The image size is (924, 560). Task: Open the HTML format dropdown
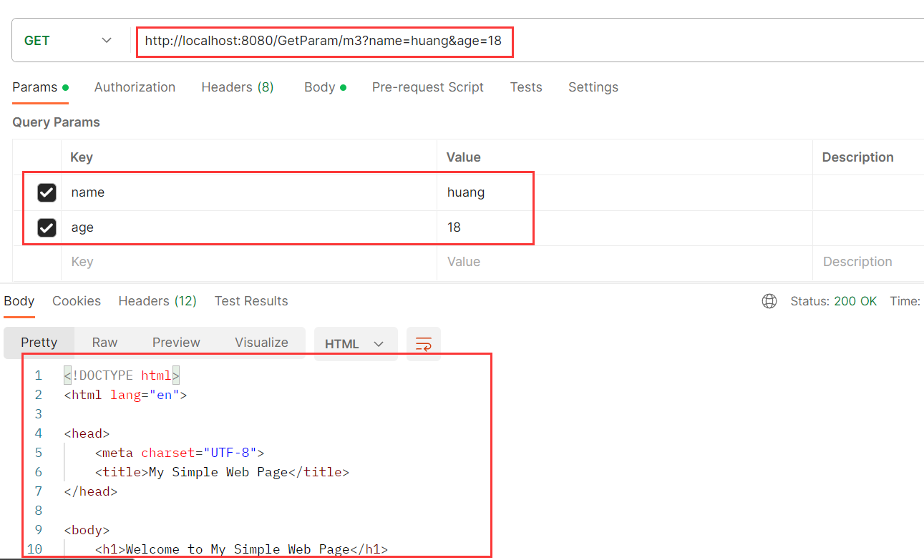pos(356,344)
